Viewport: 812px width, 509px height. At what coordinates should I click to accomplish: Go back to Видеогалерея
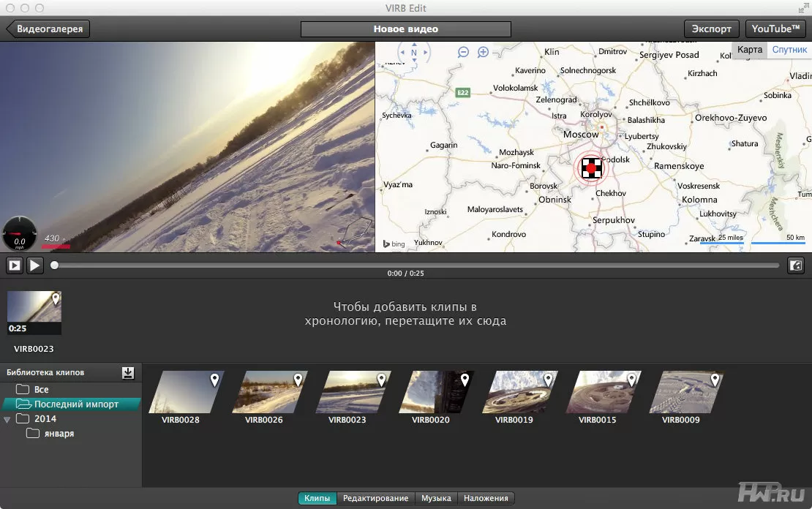(x=48, y=29)
